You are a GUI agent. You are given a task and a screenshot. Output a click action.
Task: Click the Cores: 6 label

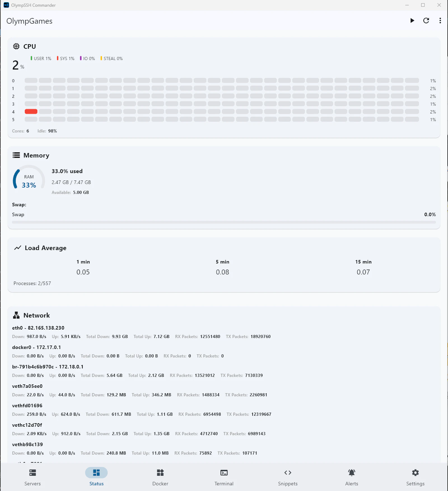tap(20, 131)
